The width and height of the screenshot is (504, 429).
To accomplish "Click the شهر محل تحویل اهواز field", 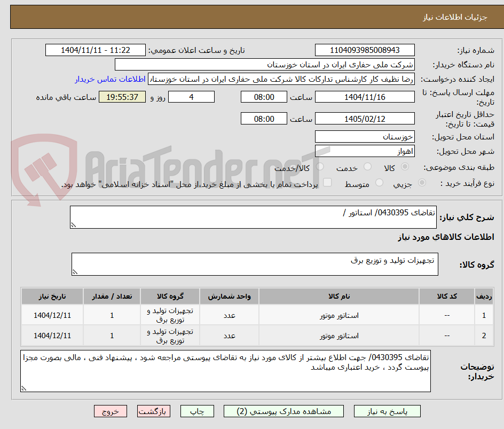I will coord(365,151).
